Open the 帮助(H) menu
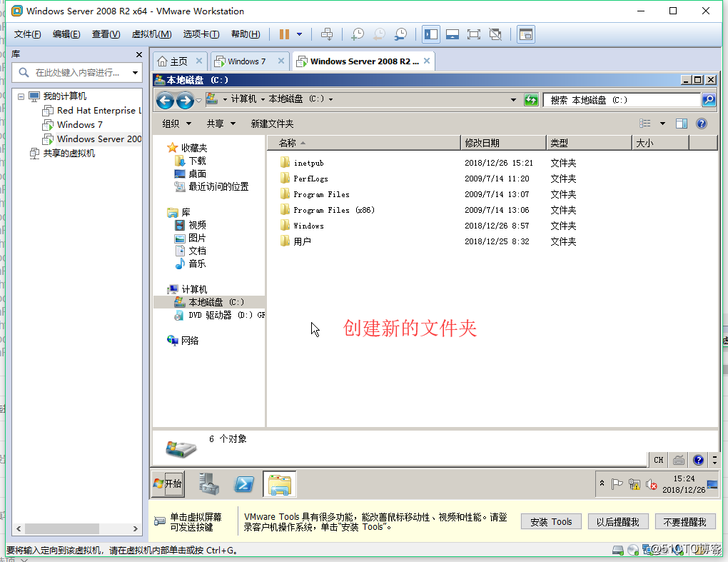 tap(246, 34)
